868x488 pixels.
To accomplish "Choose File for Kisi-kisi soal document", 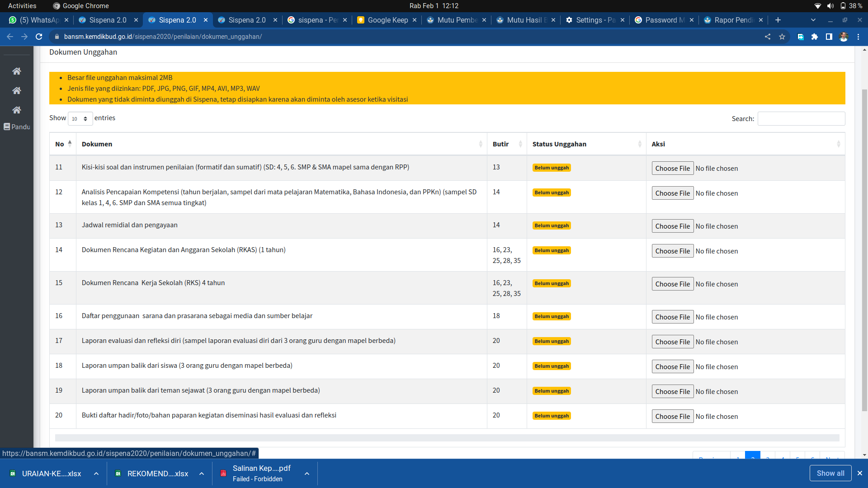I will [x=673, y=168].
